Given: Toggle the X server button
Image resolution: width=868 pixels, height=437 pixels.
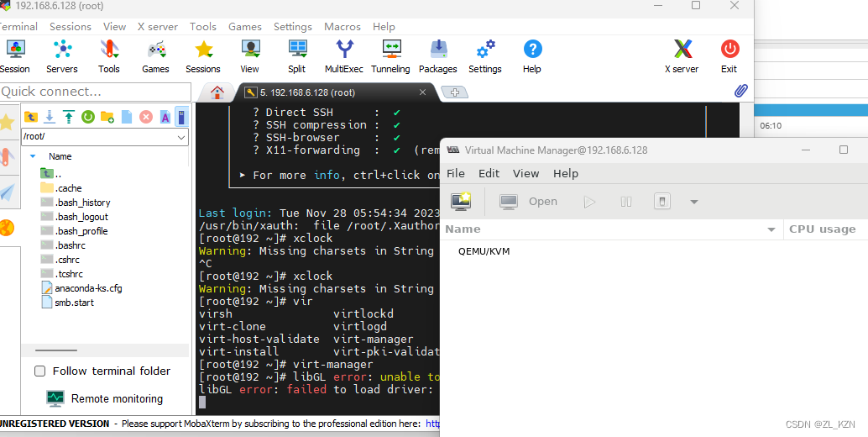Looking at the screenshot, I should (x=682, y=57).
